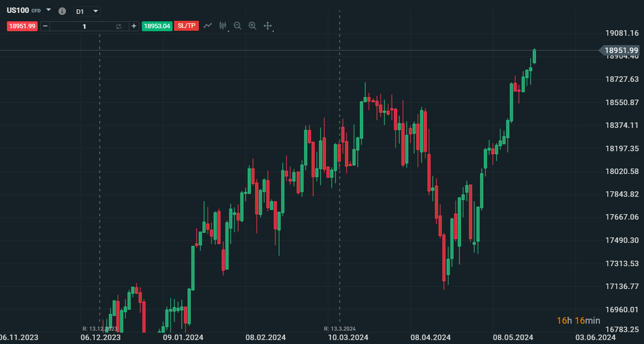Click the 08.04.2024 date label on time axis
Viewport: 644px width, 344px height.
[430, 338]
